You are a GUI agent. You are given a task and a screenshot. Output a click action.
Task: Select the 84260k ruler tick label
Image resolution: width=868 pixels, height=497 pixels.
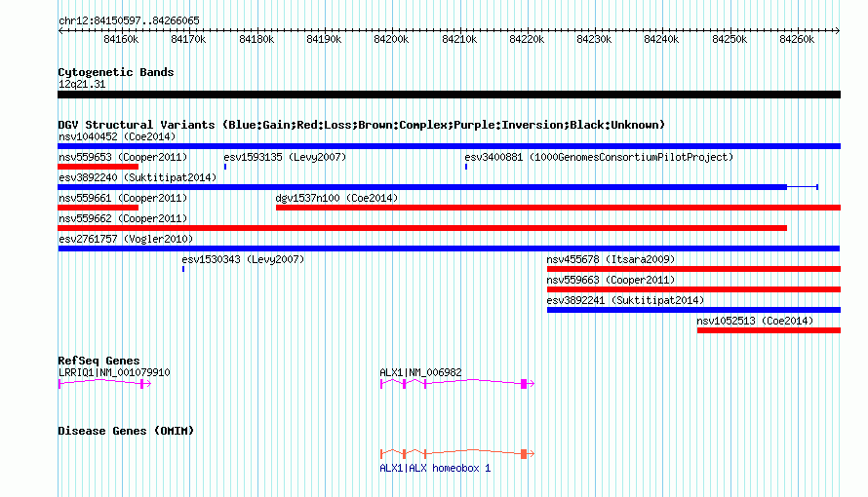point(797,39)
